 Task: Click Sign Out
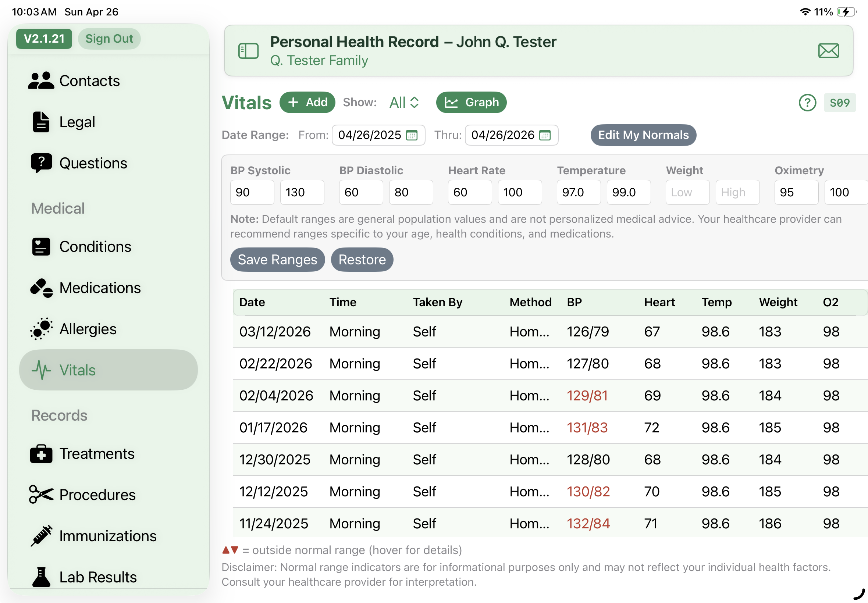(x=109, y=39)
